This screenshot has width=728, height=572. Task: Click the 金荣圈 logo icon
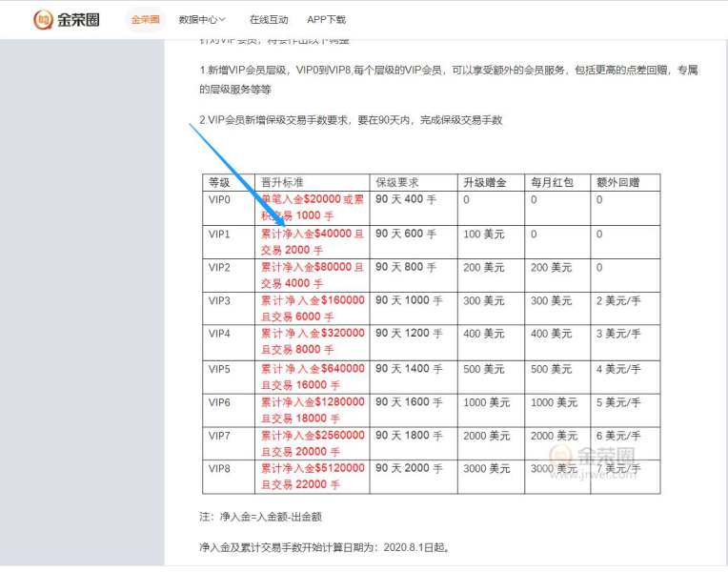[x=43, y=19]
